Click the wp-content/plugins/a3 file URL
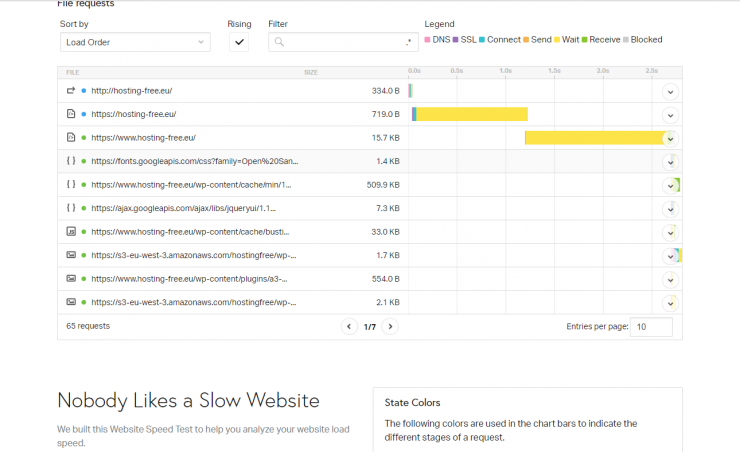 (189, 279)
